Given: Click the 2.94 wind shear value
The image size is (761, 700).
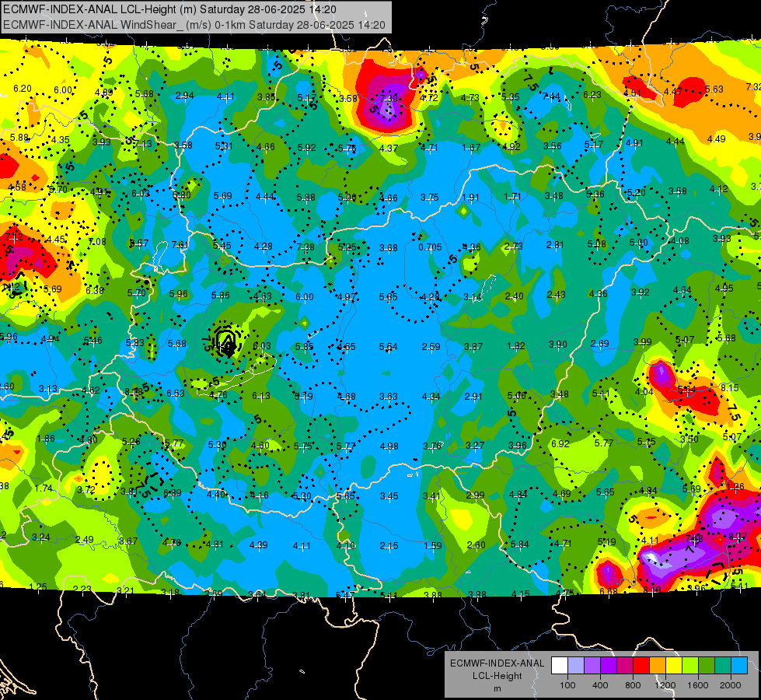Looking at the screenshot, I should (x=184, y=95).
